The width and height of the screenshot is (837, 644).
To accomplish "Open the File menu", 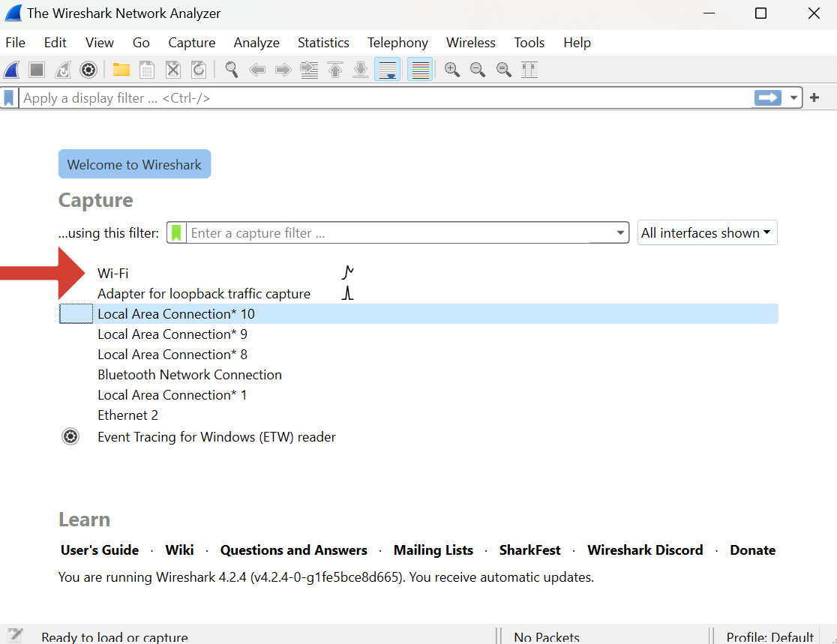I will click(x=16, y=43).
